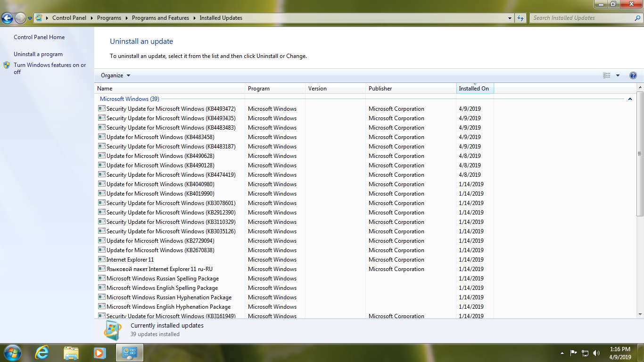Viewport: 644px width, 362px height.
Task: Click the Uninstall a program link
Action: [38, 54]
